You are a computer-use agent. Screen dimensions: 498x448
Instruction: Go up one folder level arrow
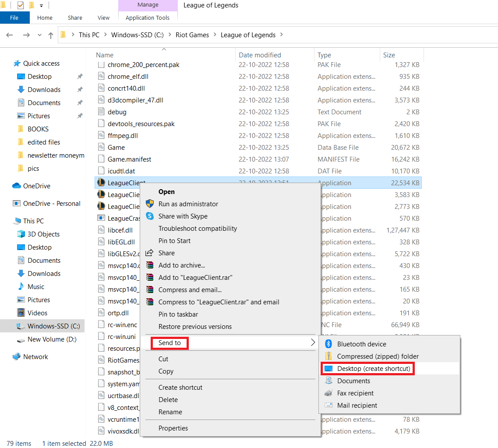click(51, 35)
